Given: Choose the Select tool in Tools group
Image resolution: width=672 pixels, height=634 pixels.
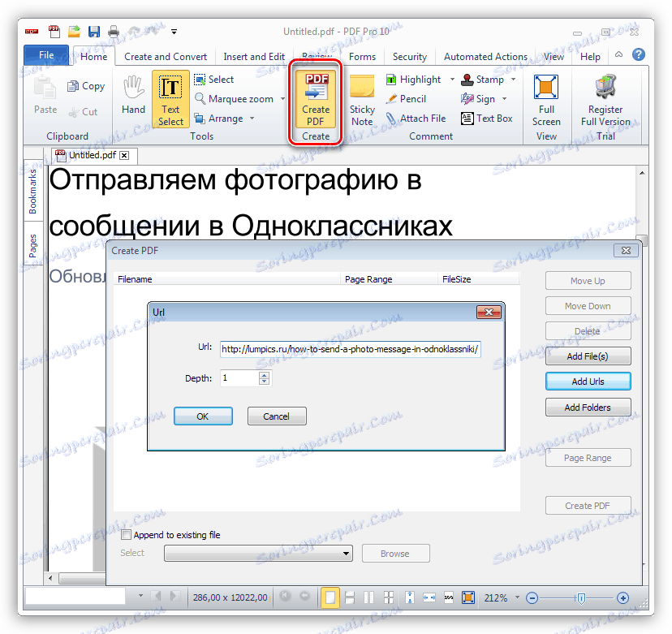Looking at the screenshot, I should [x=213, y=80].
